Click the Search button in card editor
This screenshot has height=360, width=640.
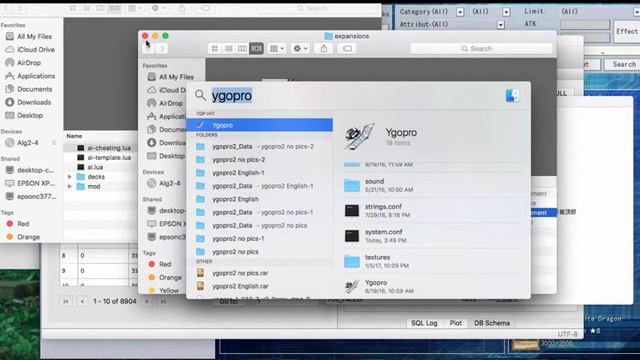623,64
